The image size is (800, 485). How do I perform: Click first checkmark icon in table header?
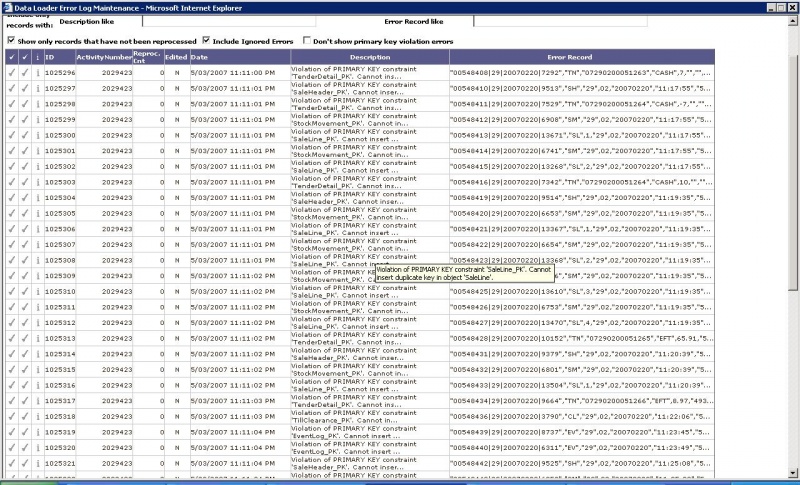tap(12, 57)
